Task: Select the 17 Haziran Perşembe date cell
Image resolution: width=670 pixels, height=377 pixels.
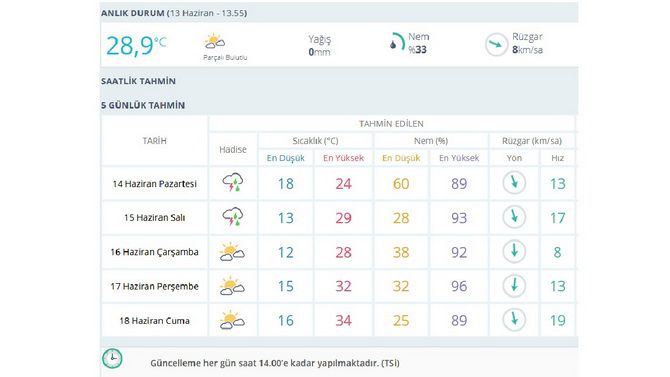Action: pos(154,286)
